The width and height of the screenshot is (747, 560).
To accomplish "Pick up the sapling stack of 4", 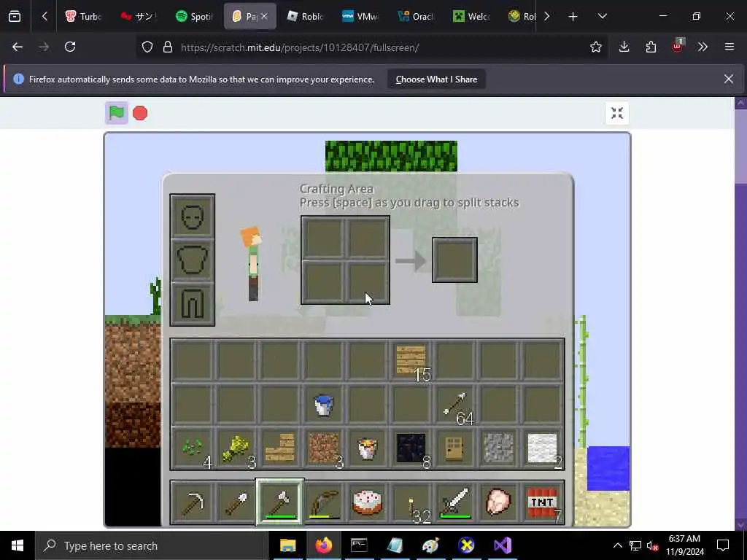I will click(x=193, y=448).
